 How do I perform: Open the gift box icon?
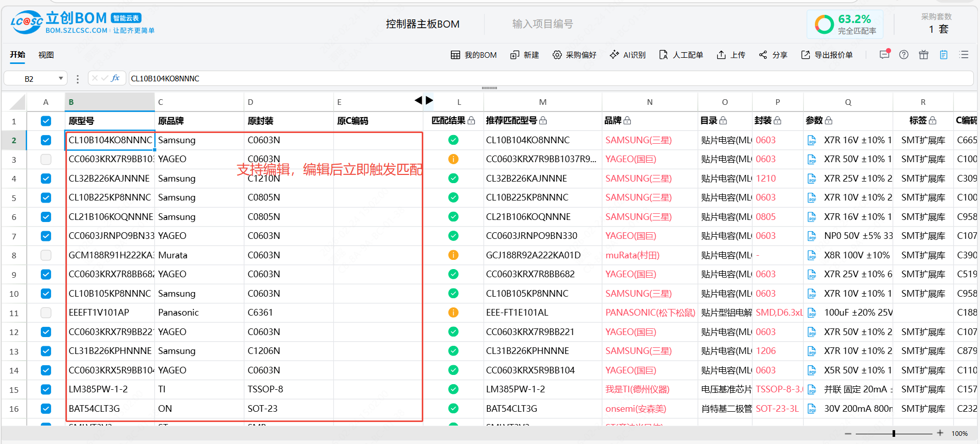pyautogui.click(x=923, y=55)
